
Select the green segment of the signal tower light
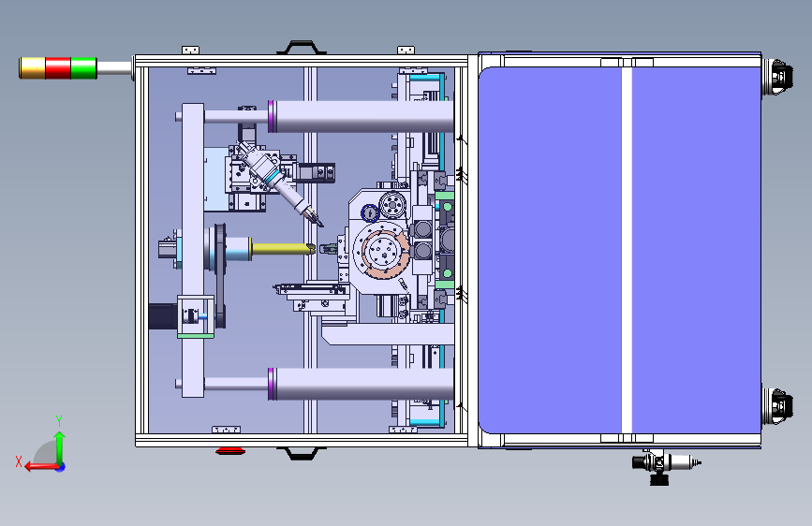pyautogui.click(x=84, y=67)
